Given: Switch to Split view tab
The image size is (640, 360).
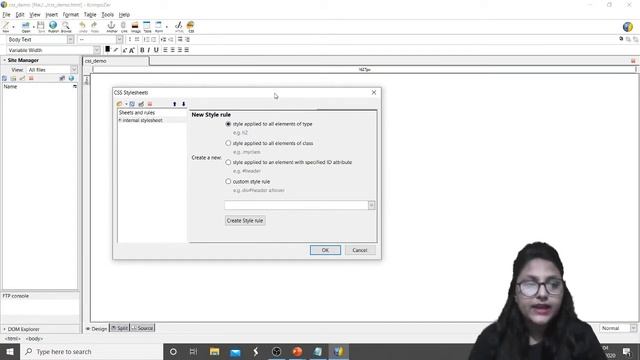Looking at the screenshot, I should tap(120, 328).
